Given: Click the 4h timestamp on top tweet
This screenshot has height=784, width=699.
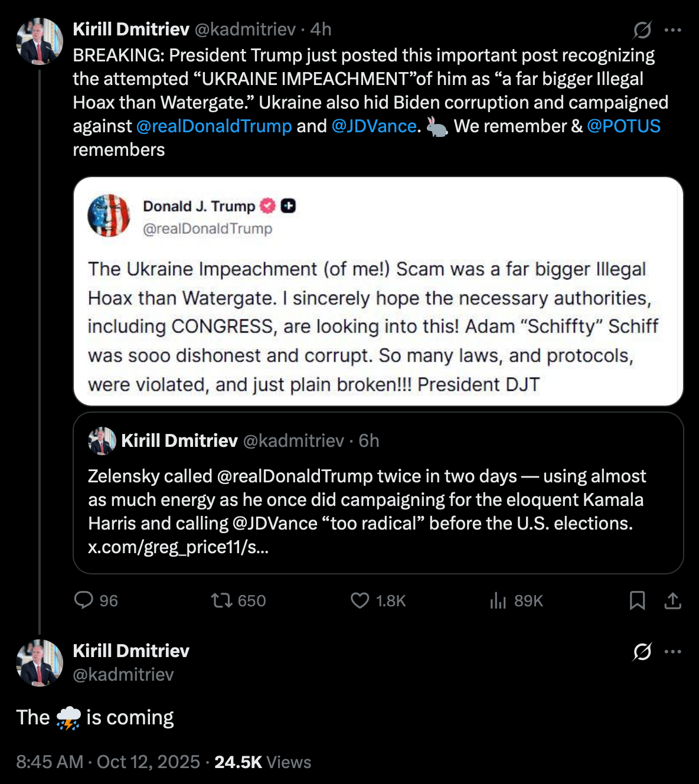Looking at the screenshot, I should click(x=321, y=29).
